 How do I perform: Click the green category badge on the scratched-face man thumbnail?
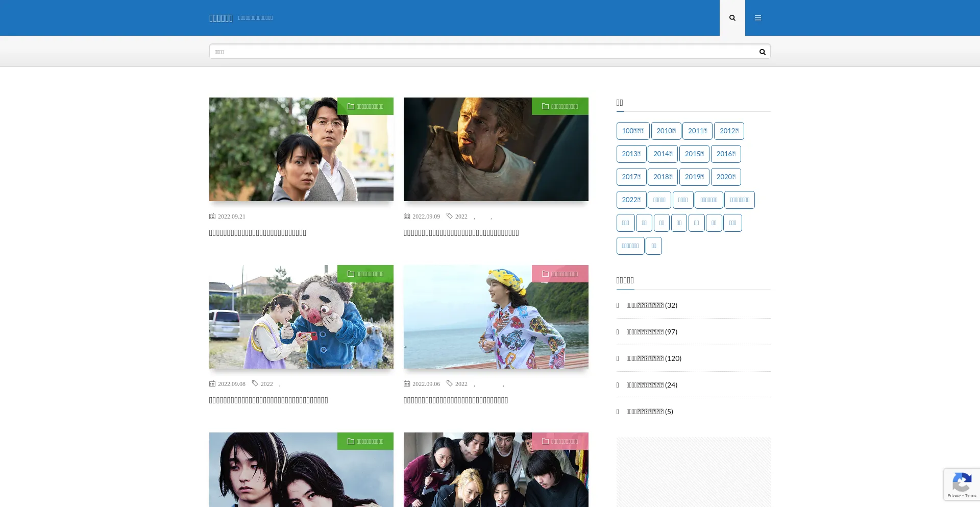pyautogui.click(x=560, y=106)
